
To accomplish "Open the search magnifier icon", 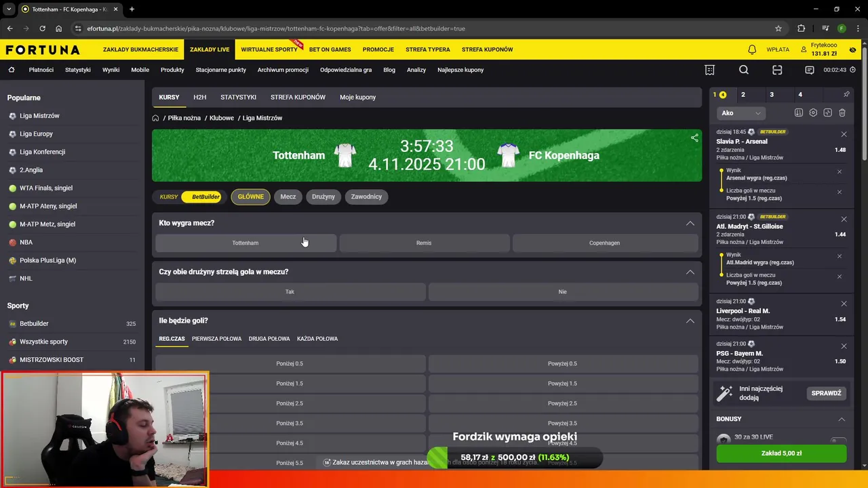I will pos(744,70).
